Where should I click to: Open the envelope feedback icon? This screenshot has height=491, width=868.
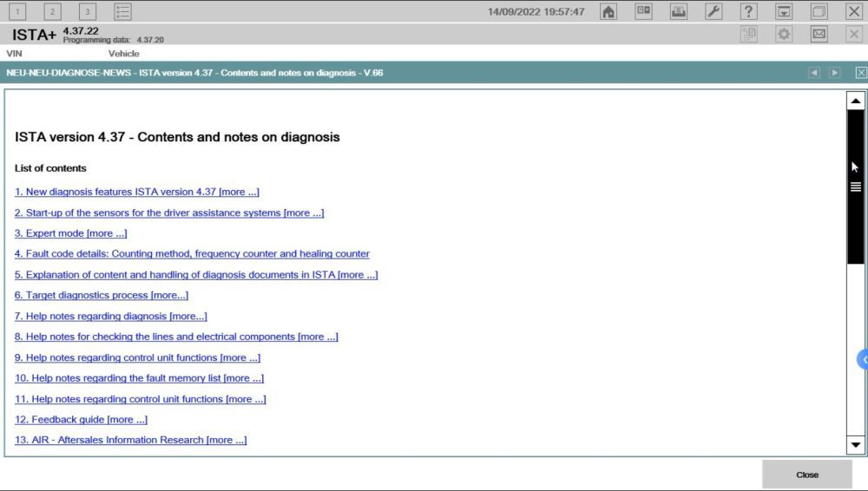pyautogui.click(x=819, y=35)
